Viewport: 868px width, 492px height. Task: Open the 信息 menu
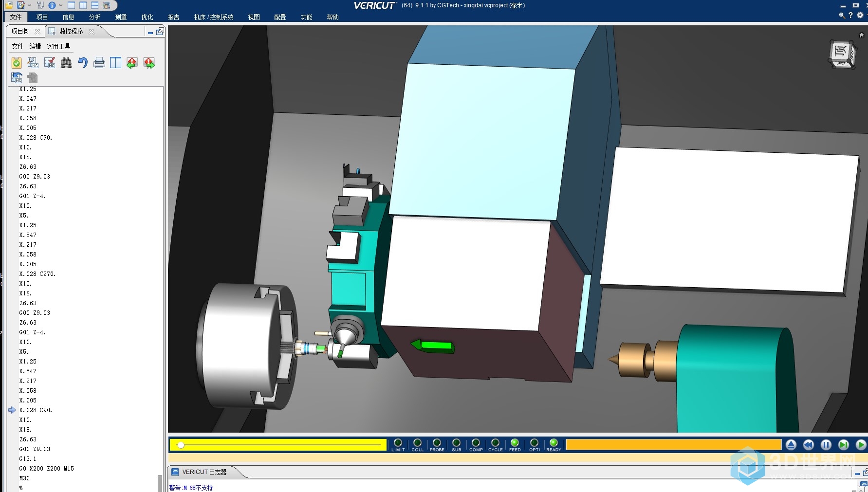[68, 17]
